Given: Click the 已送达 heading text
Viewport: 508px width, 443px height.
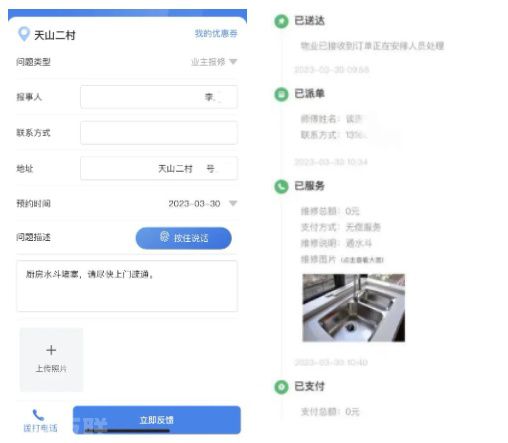Looking at the screenshot, I should 309,21.
